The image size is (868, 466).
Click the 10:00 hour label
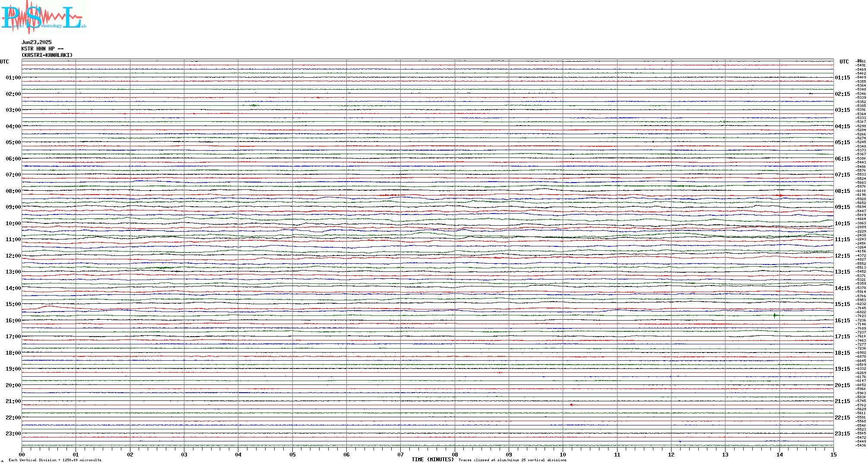(13, 224)
